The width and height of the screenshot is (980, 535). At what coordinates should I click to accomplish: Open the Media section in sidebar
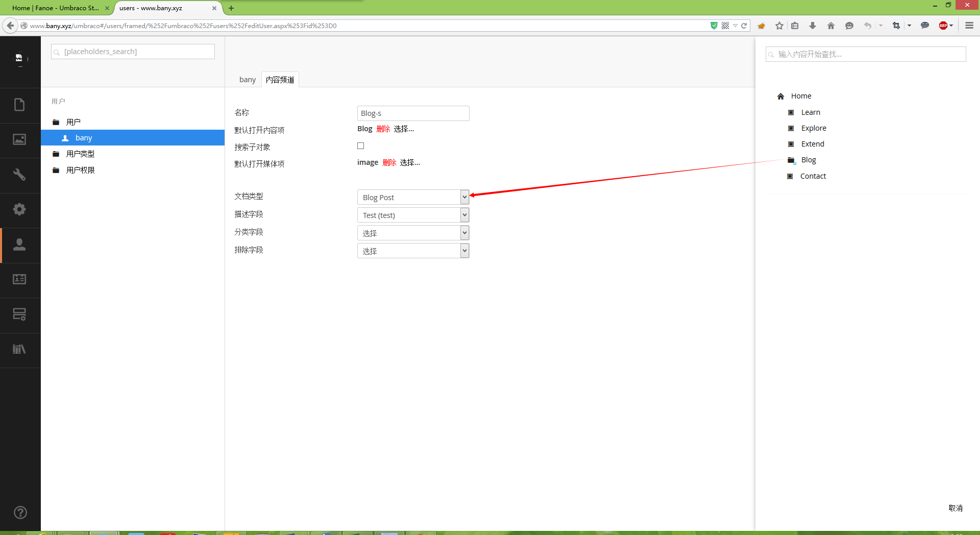point(19,139)
